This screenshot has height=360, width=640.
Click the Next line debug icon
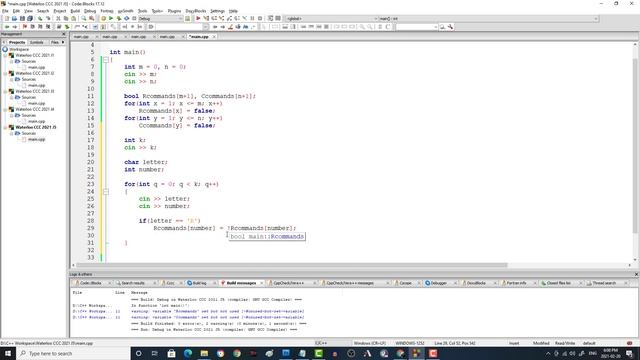(x=214, y=18)
